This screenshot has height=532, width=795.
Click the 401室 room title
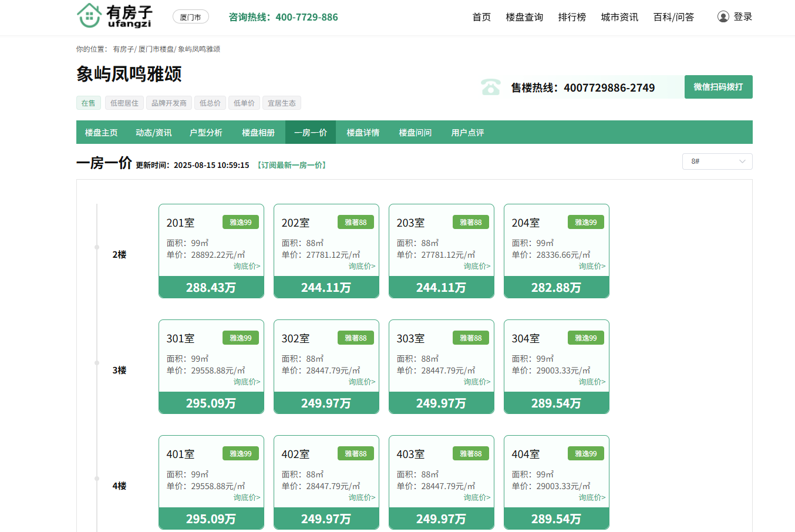(x=180, y=454)
